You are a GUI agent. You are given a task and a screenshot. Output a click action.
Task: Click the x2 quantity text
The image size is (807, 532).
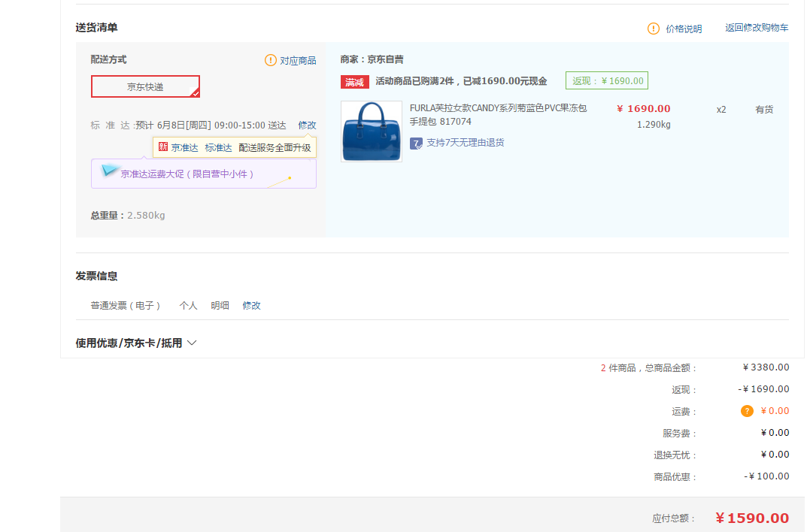pyautogui.click(x=721, y=110)
